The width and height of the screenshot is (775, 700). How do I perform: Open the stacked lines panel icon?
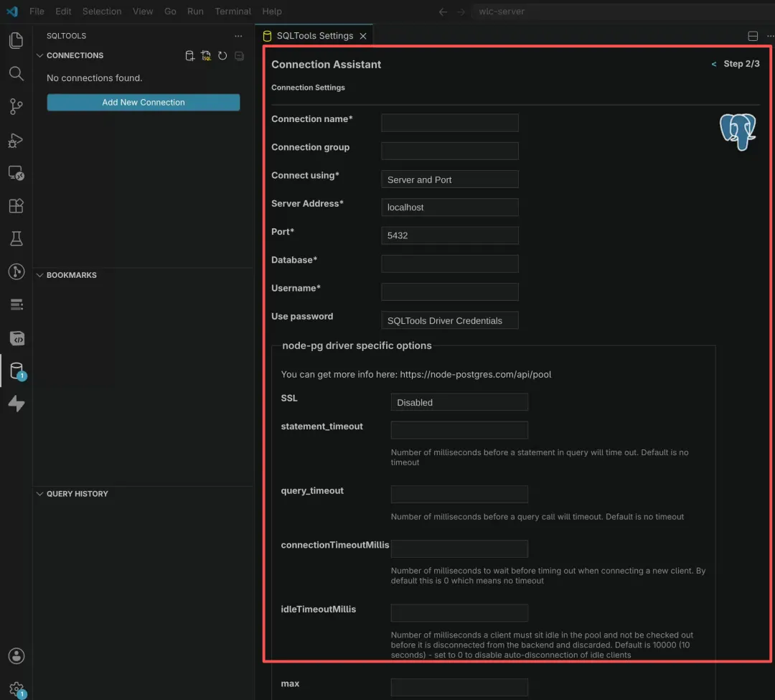[16, 304]
